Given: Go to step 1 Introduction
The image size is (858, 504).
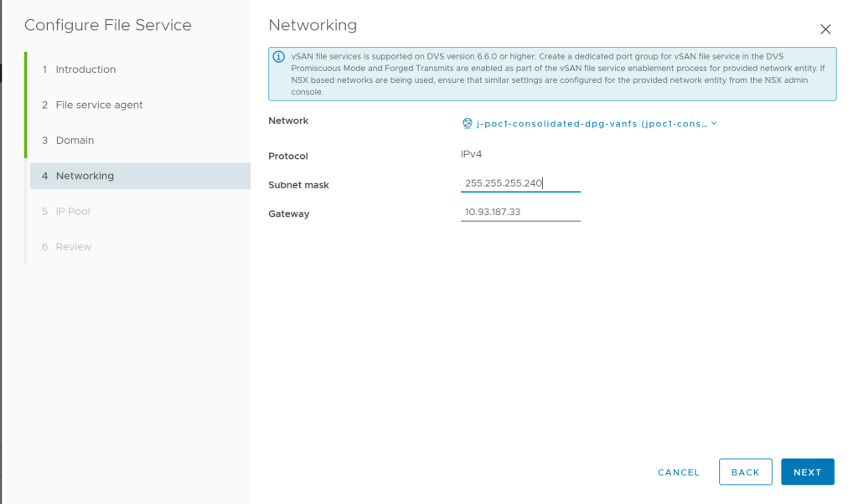Looking at the screenshot, I should click(85, 69).
